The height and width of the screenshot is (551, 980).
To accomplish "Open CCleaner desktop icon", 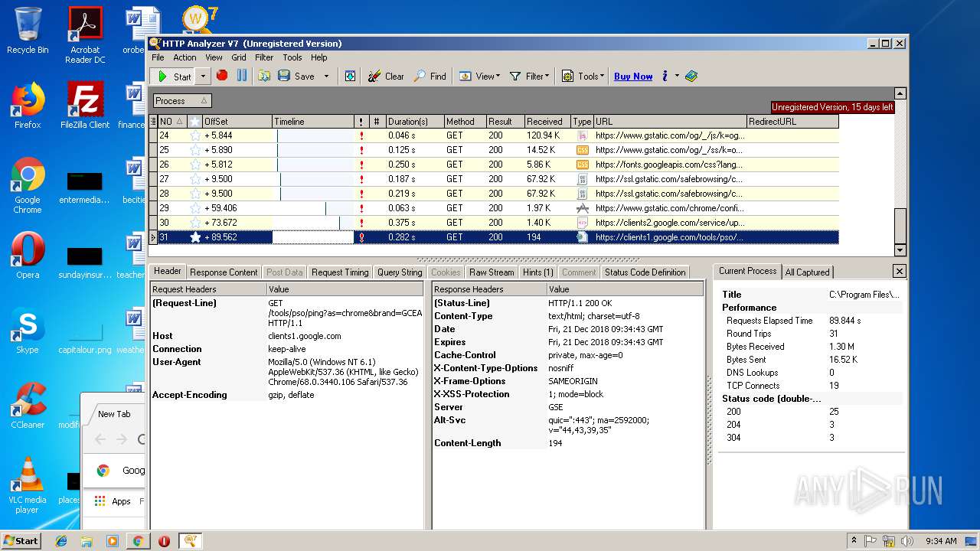I will [28, 406].
